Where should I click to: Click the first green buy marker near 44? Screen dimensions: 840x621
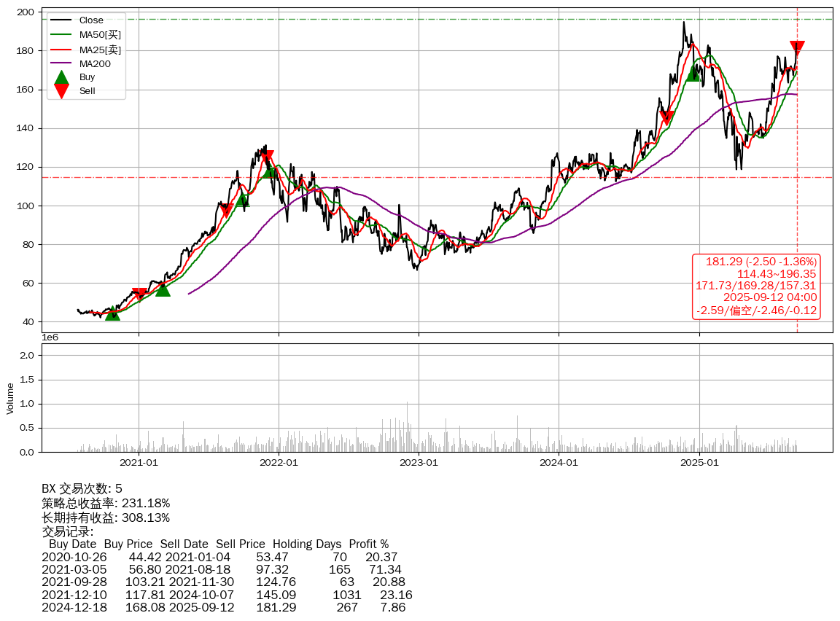(112, 313)
